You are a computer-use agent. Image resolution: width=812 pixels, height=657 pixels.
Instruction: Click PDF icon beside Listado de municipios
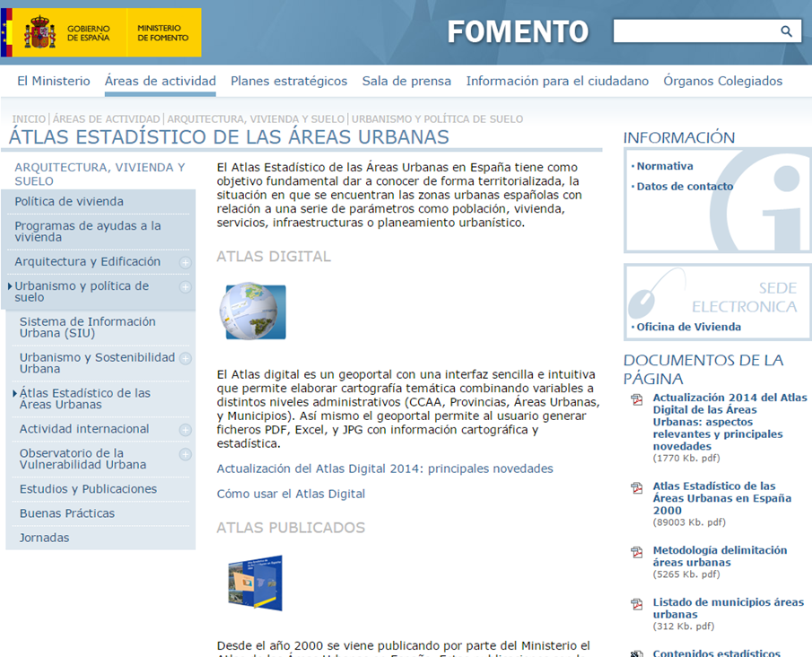pos(636,604)
